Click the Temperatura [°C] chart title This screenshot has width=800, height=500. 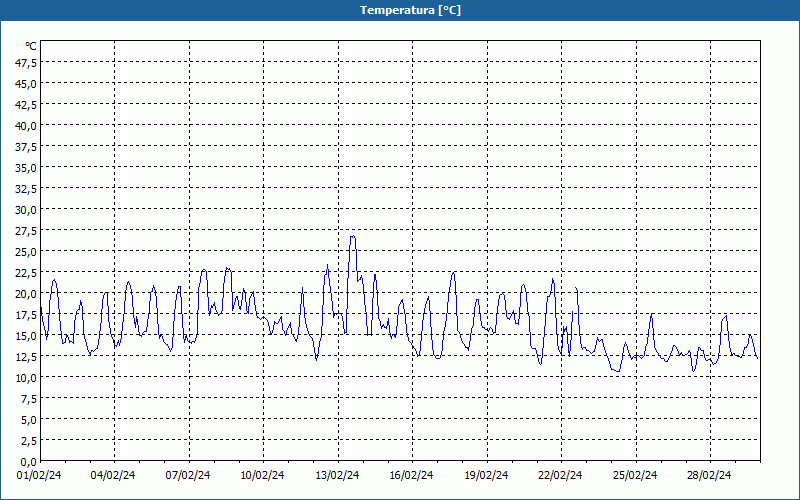coord(410,10)
